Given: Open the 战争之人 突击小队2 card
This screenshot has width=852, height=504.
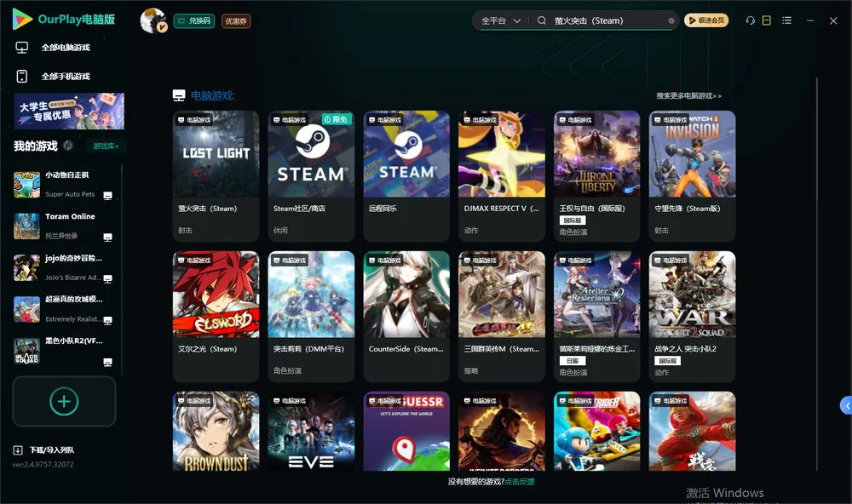Looking at the screenshot, I should 692,317.
